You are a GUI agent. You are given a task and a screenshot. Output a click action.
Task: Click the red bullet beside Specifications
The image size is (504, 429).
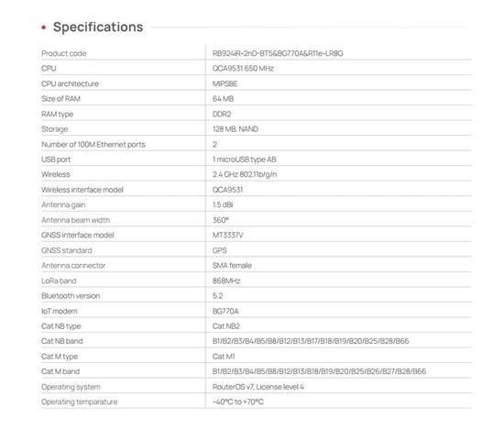(x=44, y=27)
